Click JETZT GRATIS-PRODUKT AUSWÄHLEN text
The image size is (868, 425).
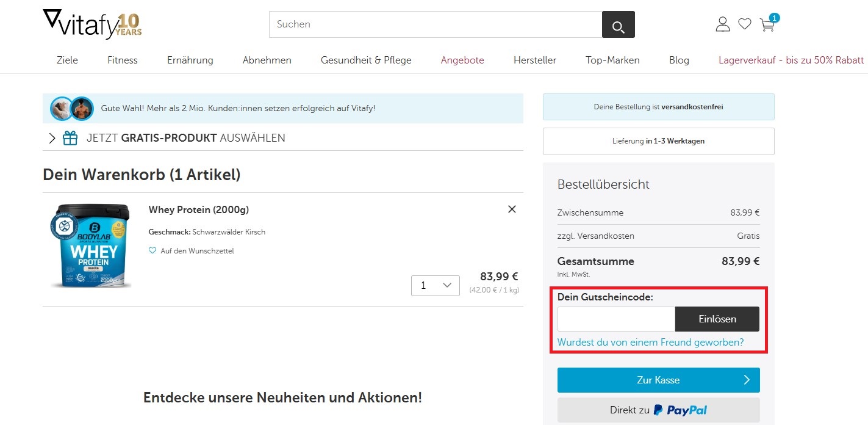point(186,138)
